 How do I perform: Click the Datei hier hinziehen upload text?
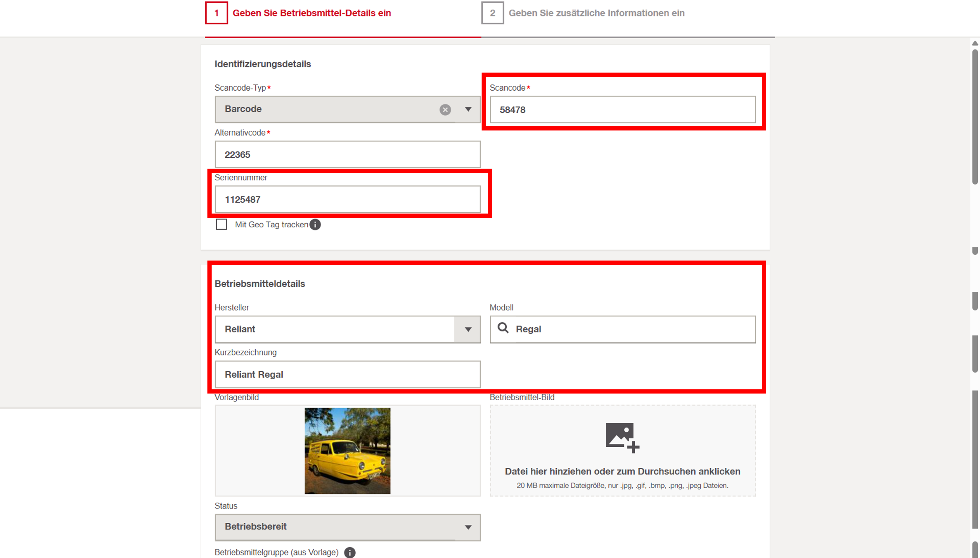click(622, 471)
